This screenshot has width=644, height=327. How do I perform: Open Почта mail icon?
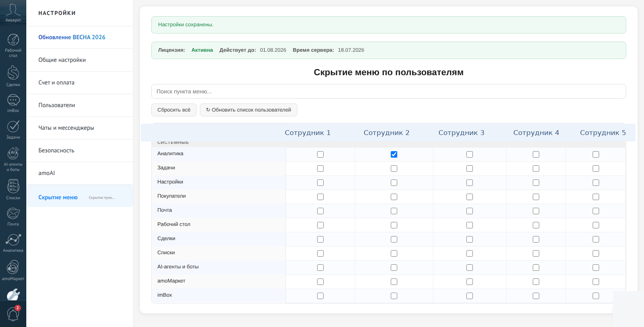tap(13, 217)
